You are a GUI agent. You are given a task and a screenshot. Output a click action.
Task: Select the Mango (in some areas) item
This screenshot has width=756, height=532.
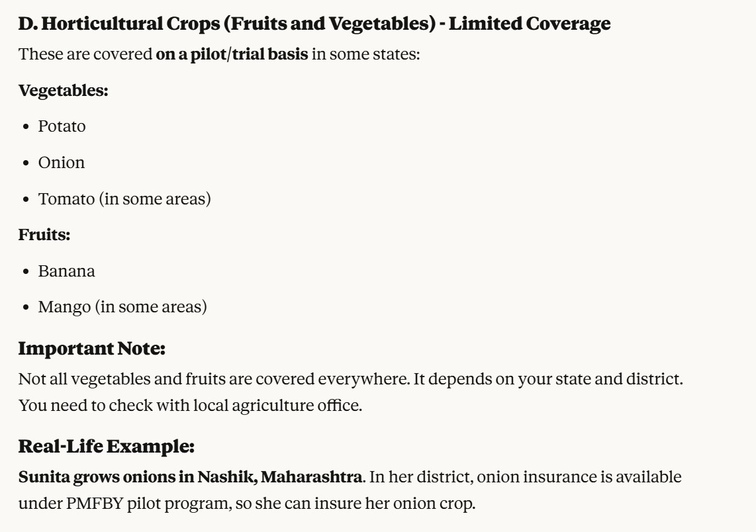click(122, 307)
